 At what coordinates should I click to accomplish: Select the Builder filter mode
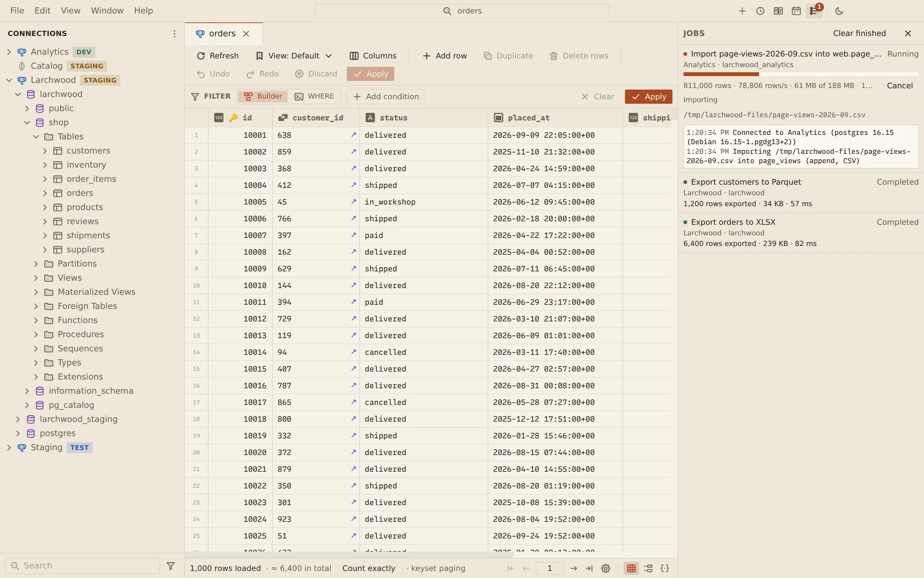263,96
